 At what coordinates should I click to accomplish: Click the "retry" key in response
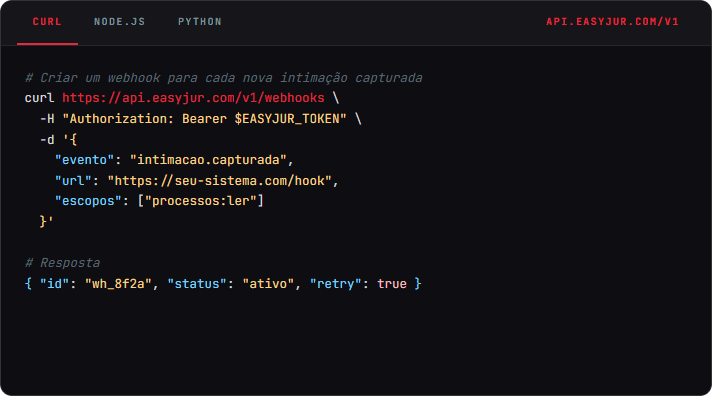coord(336,284)
